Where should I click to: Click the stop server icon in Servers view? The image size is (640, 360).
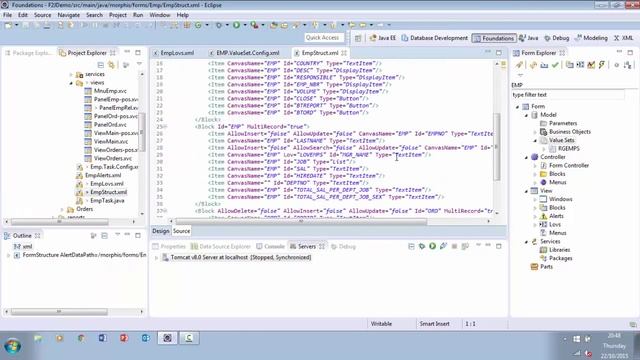tap(454, 246)
